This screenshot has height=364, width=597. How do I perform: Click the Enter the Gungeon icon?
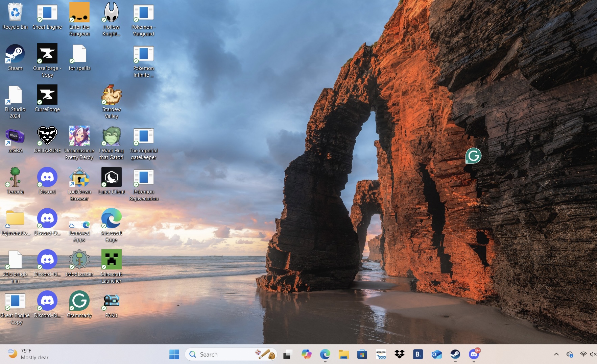click(x=79, y=13)
